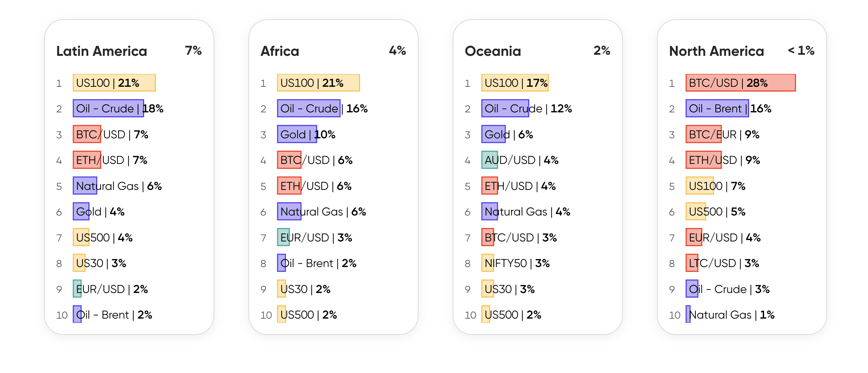
Task: Click NIFTY50 | 3% in Oceania
Action: point(516,263)
